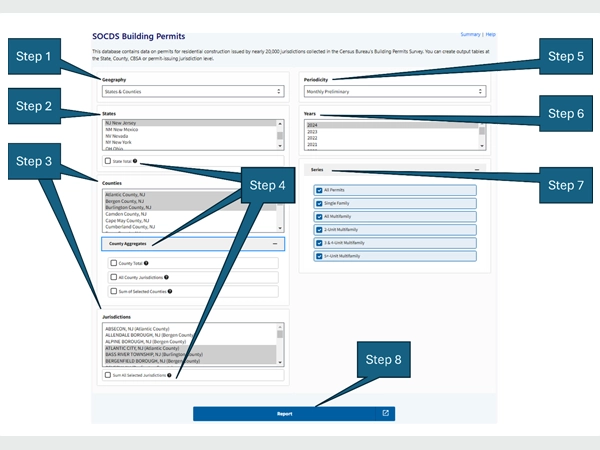
Task: Enable All County Jurisdictions checkbox
Action: 114,277
